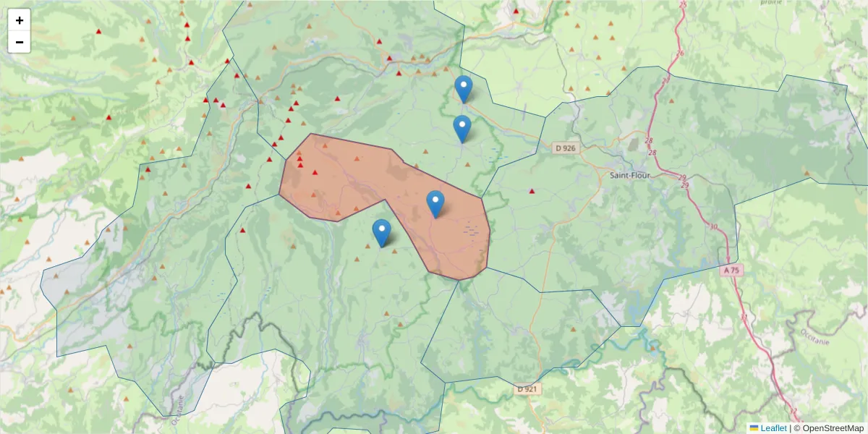Click the D 921 road shield label
Screen dimensions: 868x434
527,390
